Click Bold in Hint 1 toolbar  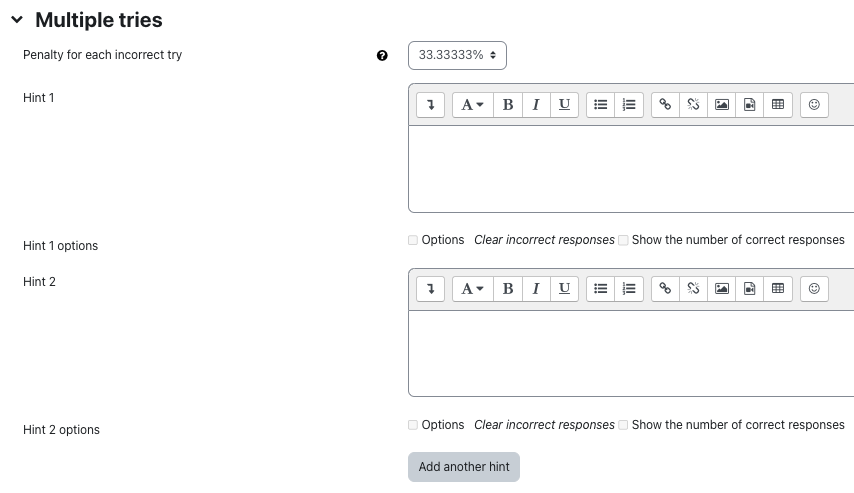click(x=508, y=105)
